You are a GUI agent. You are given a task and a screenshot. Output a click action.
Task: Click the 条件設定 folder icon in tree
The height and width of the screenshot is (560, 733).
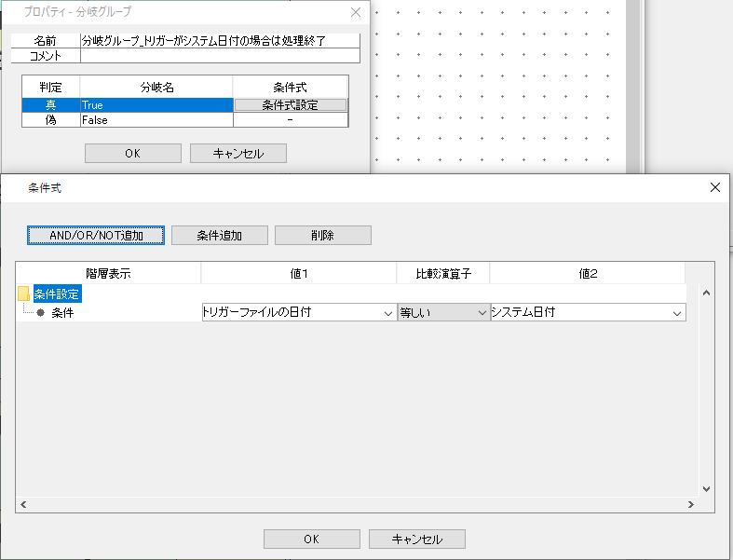point(24,294)
